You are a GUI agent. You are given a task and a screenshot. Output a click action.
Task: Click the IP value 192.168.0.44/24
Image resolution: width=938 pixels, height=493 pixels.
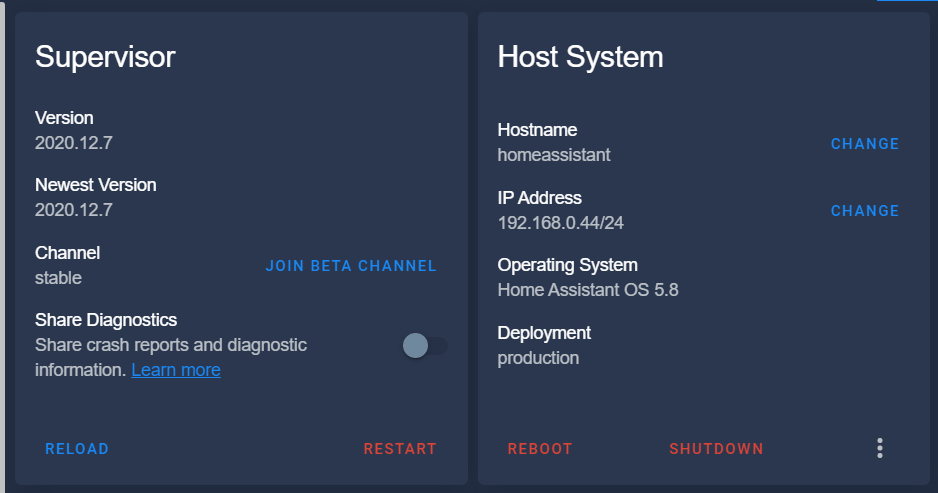[x=561, y=223]
